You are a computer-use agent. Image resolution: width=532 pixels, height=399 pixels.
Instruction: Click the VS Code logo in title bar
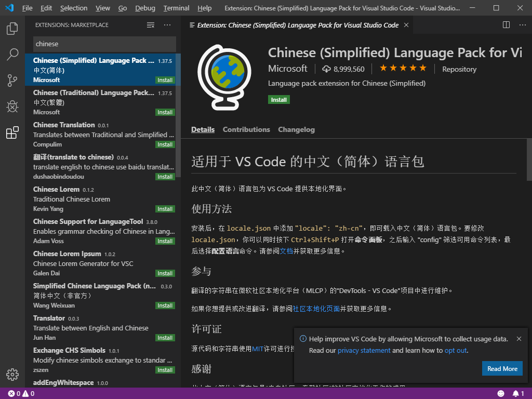(9, 7)
